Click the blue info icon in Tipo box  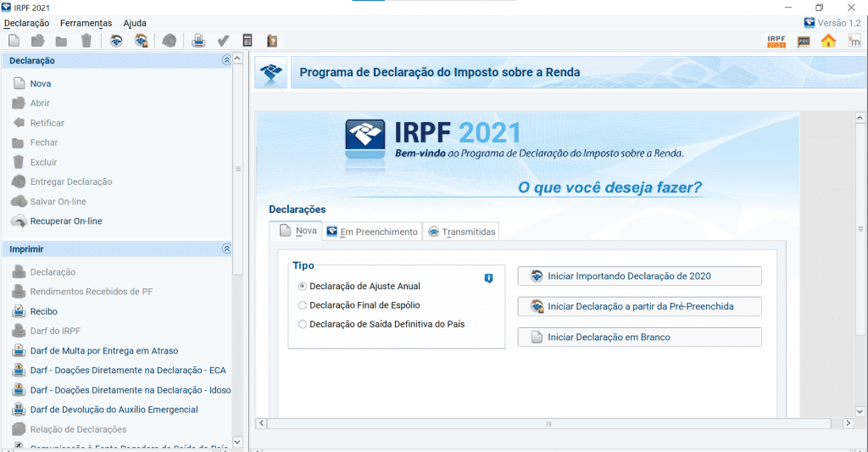click(488, 278)
